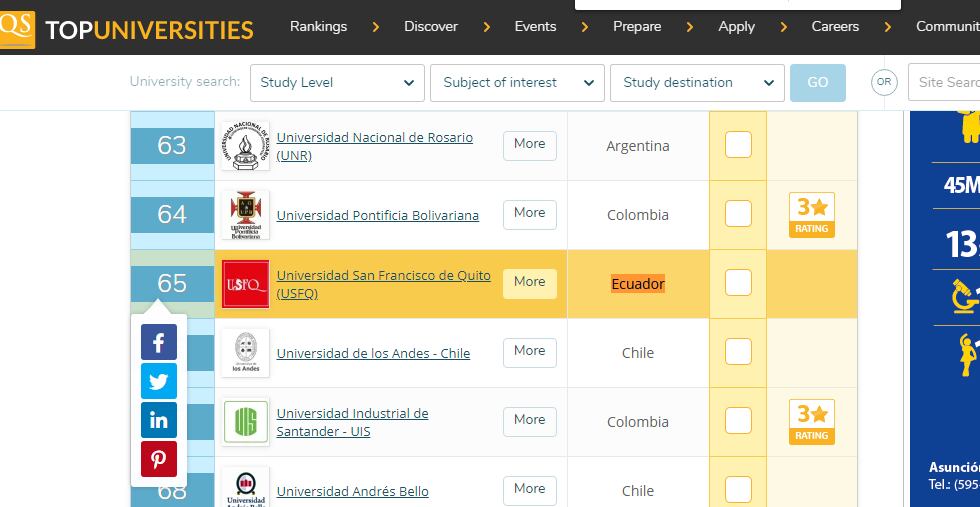Open the Rankings menu
This screenshot has height=507, width=980.
pos(318,27)
